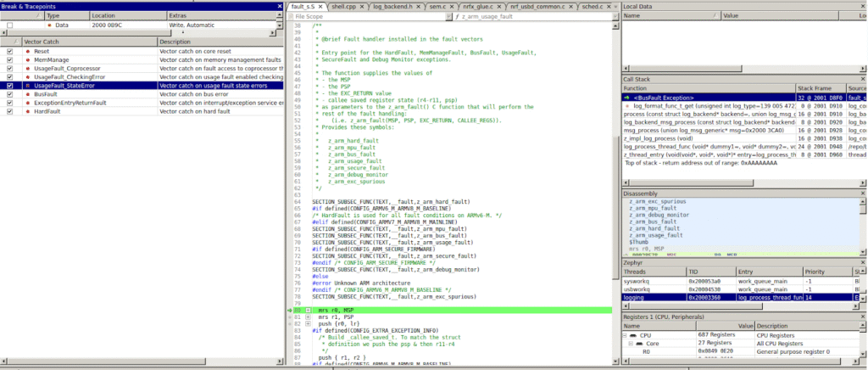Uncheck the HardFault vector catch checkbox
Viewport: 868px width, 370px height.
[x=10, y=111]
